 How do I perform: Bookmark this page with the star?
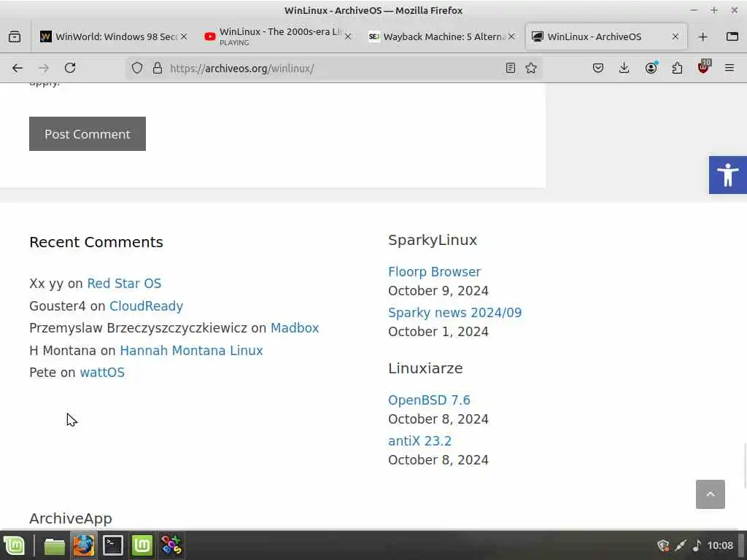pos(531,68)
